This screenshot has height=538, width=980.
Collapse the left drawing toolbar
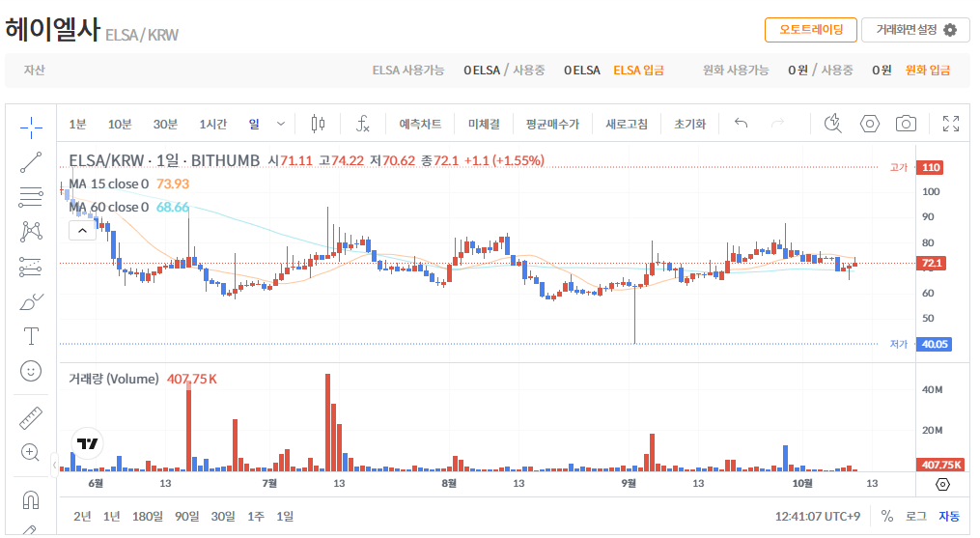[x=54, y=465]
